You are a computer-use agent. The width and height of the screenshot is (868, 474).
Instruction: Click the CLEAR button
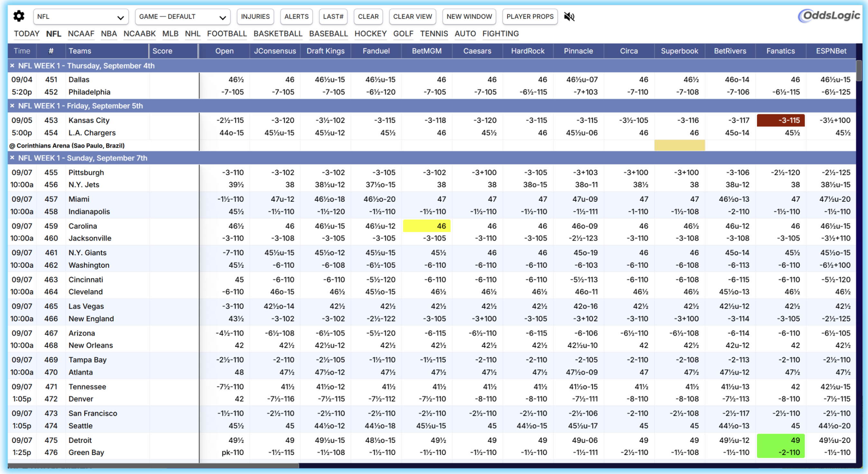(x=368, y=16)
